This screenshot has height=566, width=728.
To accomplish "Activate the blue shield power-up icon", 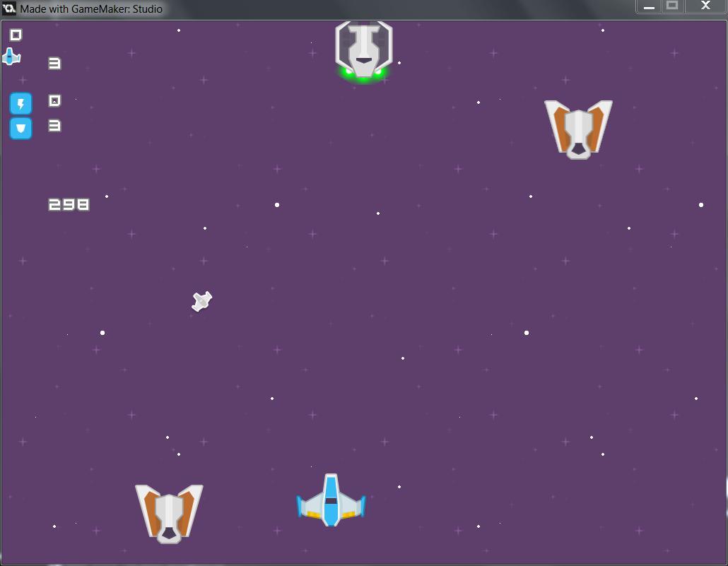I will coord(20,129).
